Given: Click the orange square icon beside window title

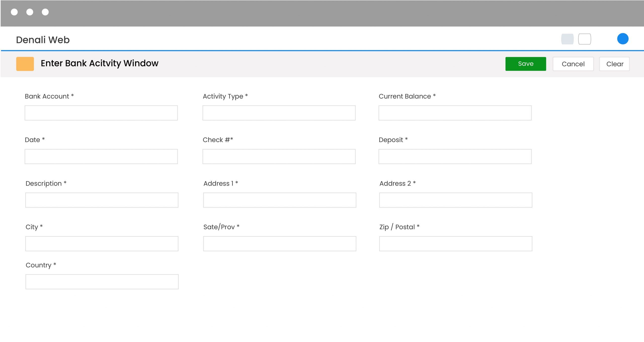Looking at the screenshot, I should 25,64.
